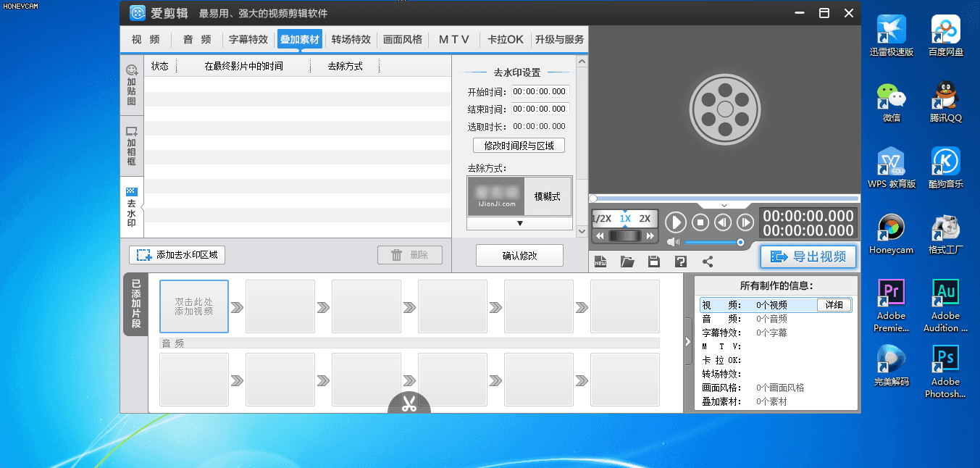
Task: Switch to the 音频 tab
Action: click(x=197, y=40)
